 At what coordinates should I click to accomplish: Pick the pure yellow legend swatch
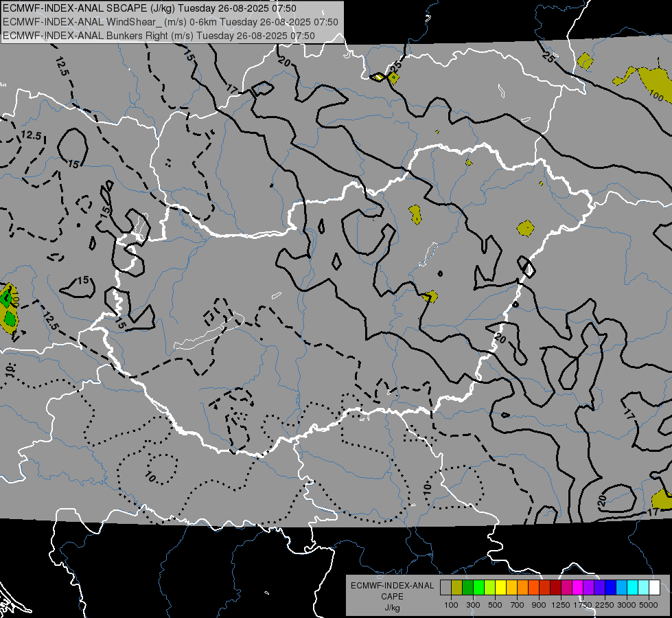pyautogui.click(x=500, y=587)
